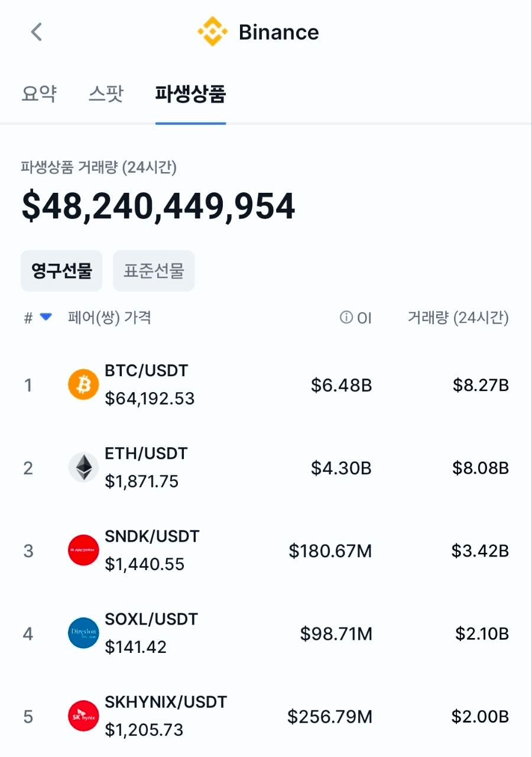The image size is (532, 757).
Task: Toggle the 영구선물 filter chip
Action: point(61,271)
